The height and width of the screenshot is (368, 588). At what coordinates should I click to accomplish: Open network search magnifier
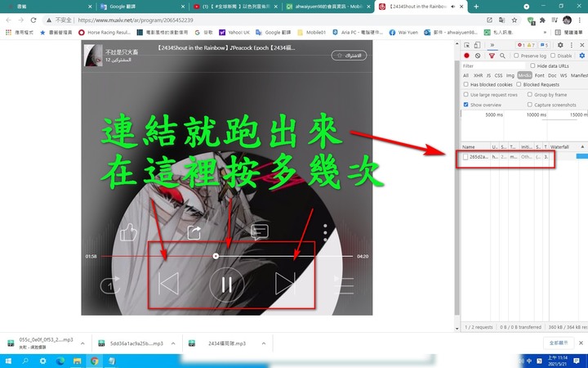point(502,56)
